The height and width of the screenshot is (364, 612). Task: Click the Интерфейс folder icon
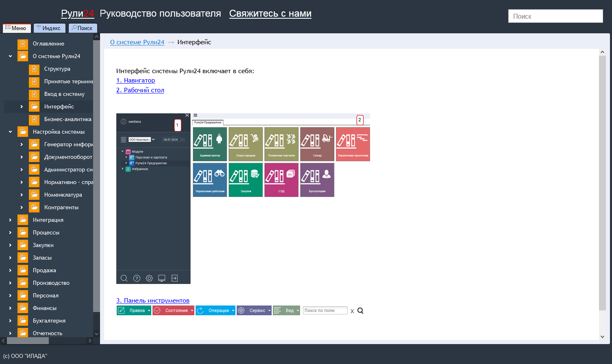tap(34, 106)
